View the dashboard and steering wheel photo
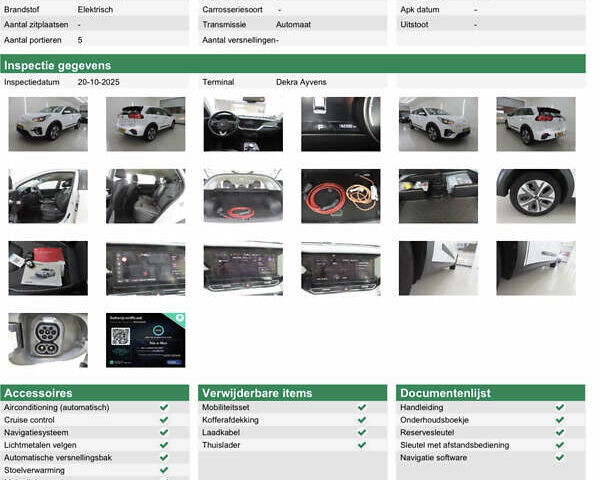Screen dimensions: 600x480 point(243,124)
